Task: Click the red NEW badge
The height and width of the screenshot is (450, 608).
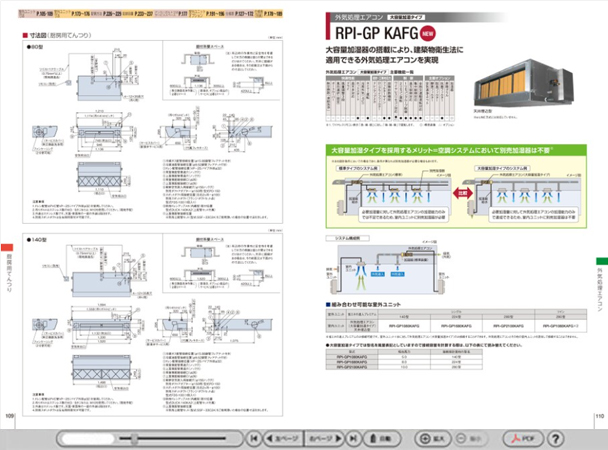Action: [428, 33]
